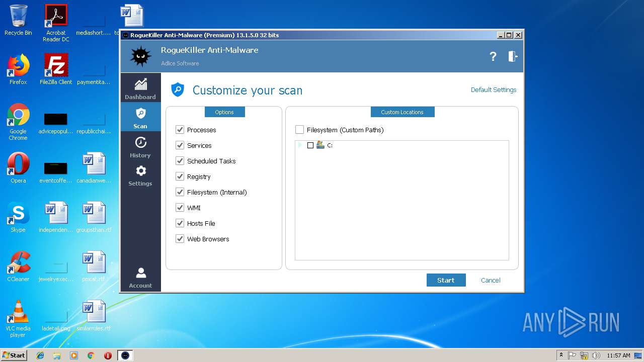Image resolution: width=644 pixels, height=362 pixels.
Task: Uncheck the Processes option
Action: point(180,130)
